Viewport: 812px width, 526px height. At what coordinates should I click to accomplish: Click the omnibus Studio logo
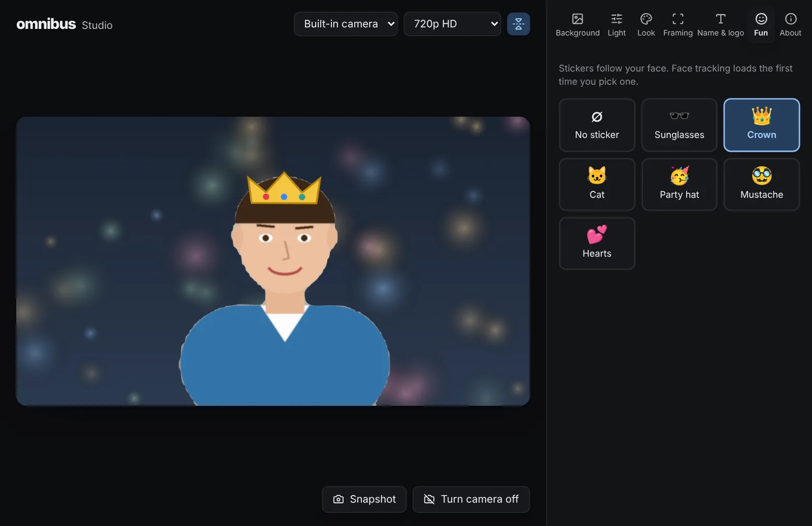coord(64,24)
